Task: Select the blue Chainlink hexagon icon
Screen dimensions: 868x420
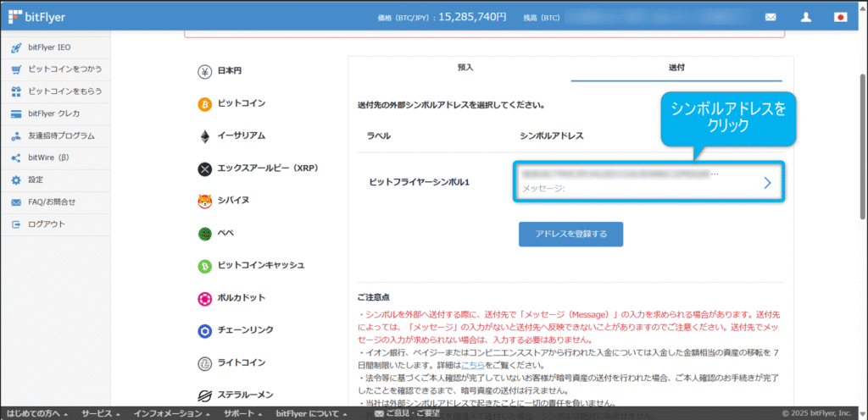Action: [x=205, y=331]
